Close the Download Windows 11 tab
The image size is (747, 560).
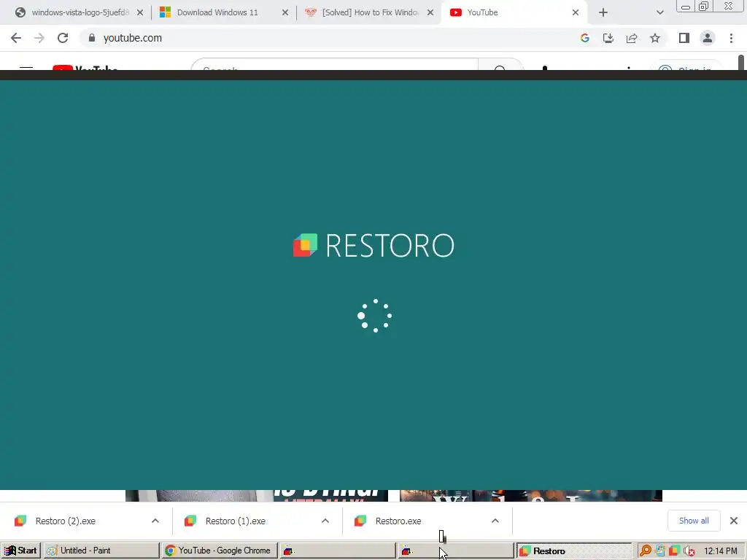[285, 13]
